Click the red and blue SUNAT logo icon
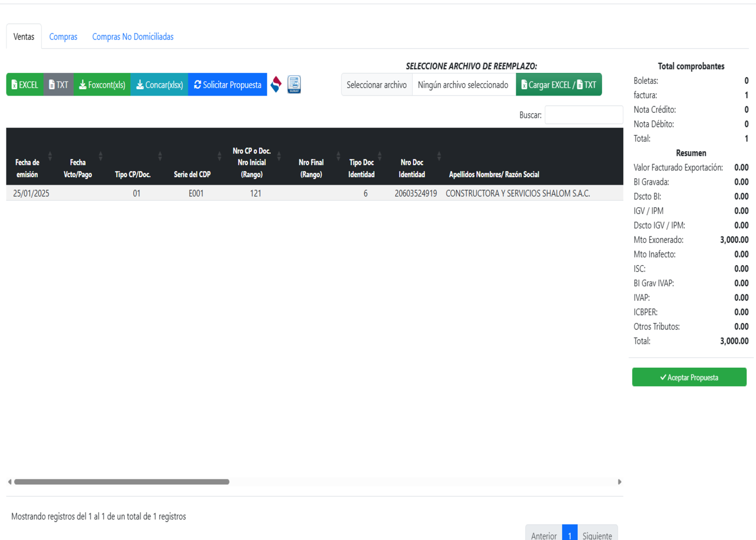The height and width of the screenshot is (540, 756). coord(276,84)
